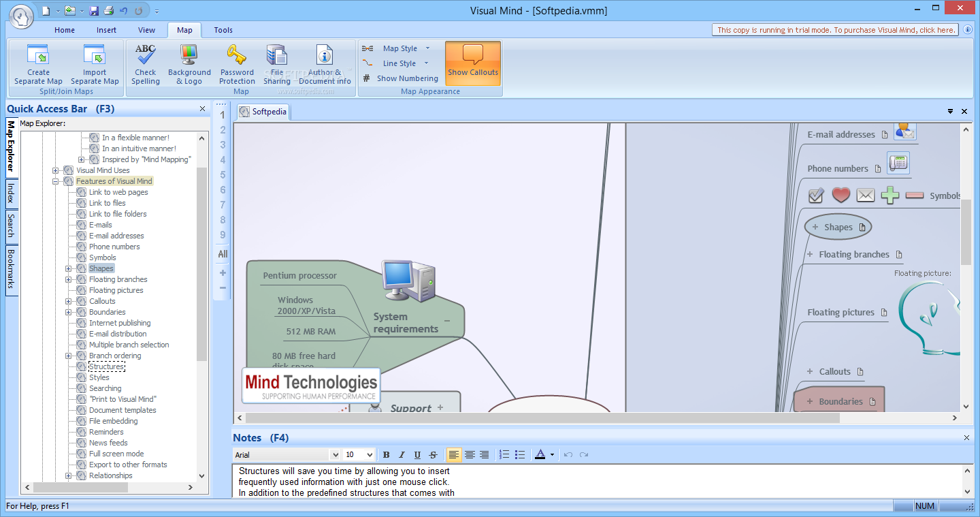Align notes text left
The width and height of the screenshot is (980, 517).
[454, 454]
